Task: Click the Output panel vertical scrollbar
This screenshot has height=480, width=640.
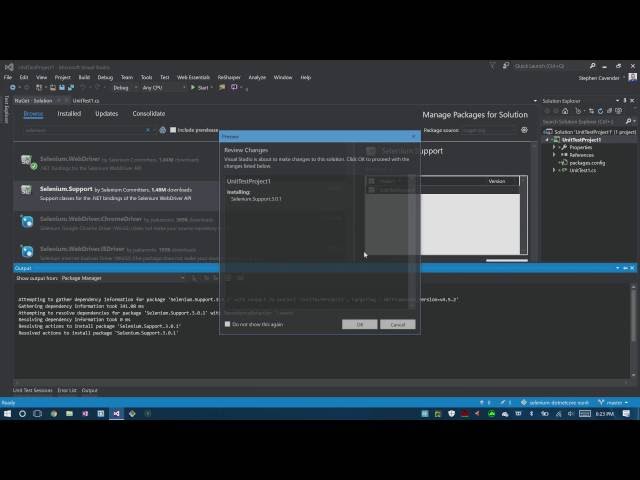Action: (x=633, y=331)
